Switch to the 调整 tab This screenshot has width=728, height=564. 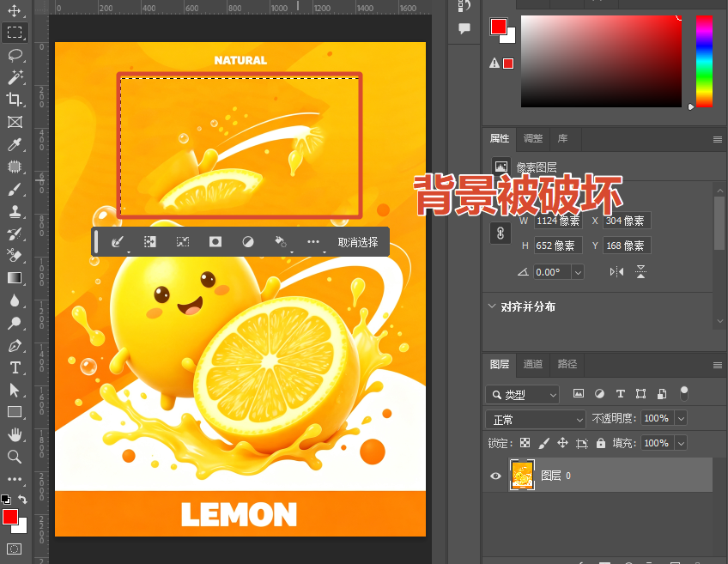[x=533, y=138]
